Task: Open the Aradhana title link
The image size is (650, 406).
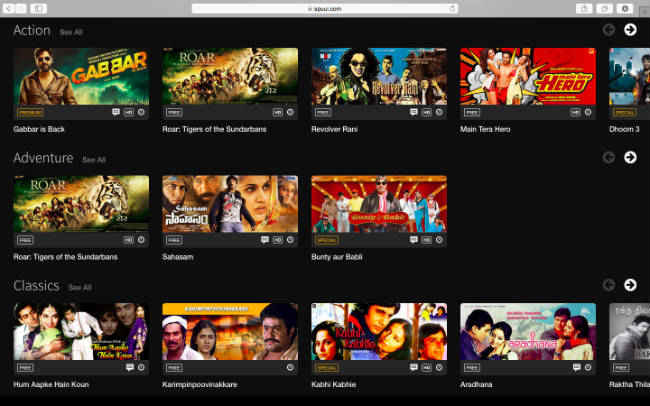Action: click(476, 385)
